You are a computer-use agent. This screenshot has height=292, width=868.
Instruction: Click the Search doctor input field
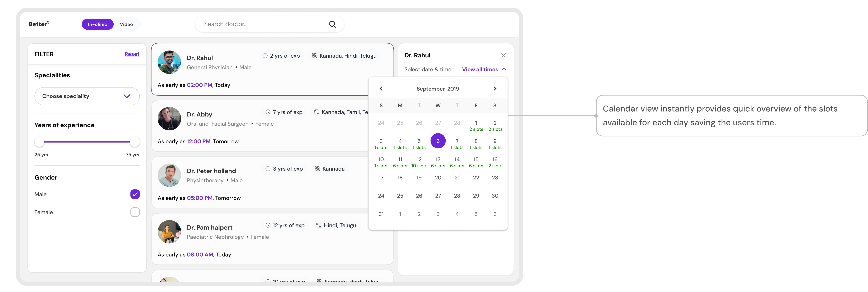point(269,24)
